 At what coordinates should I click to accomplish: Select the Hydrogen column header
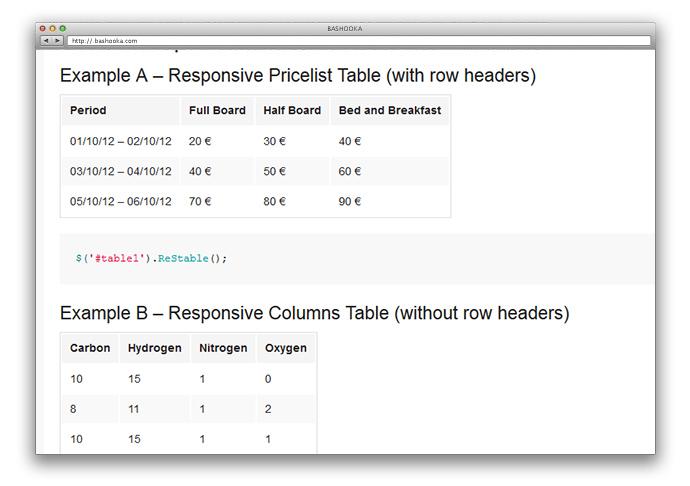(x=155, y=348)
